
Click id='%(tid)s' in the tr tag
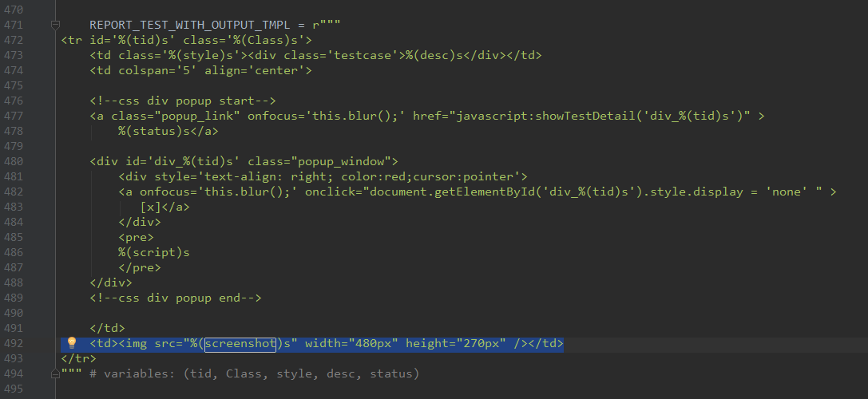click(x=133, y=41)
